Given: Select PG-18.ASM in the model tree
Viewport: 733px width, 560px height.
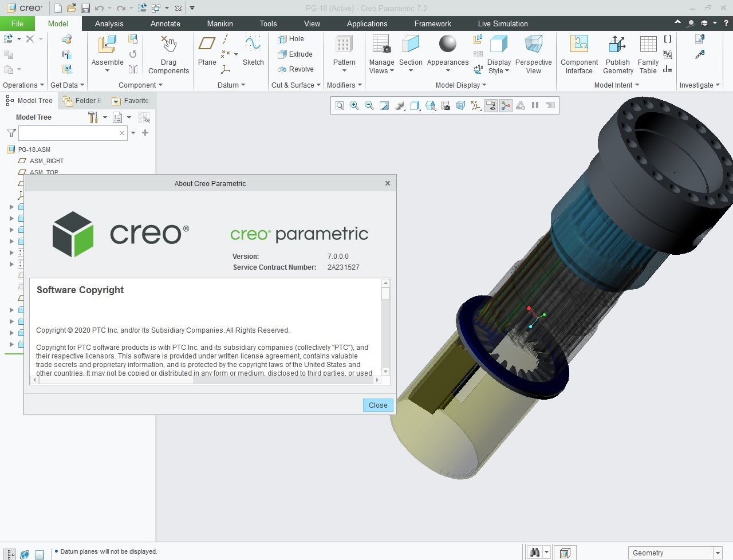Looking at the screenshot, I should click(x=34, y=149).
